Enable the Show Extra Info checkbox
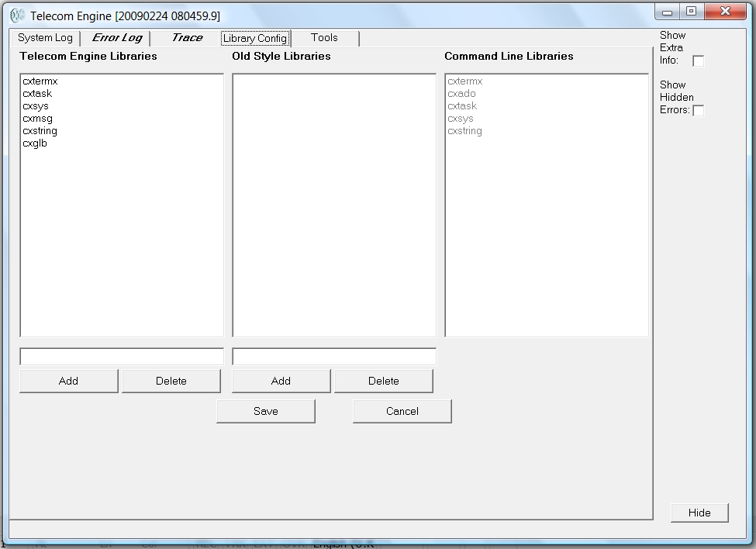Screen dimensions: 756x549 click(x=698, y=61)
